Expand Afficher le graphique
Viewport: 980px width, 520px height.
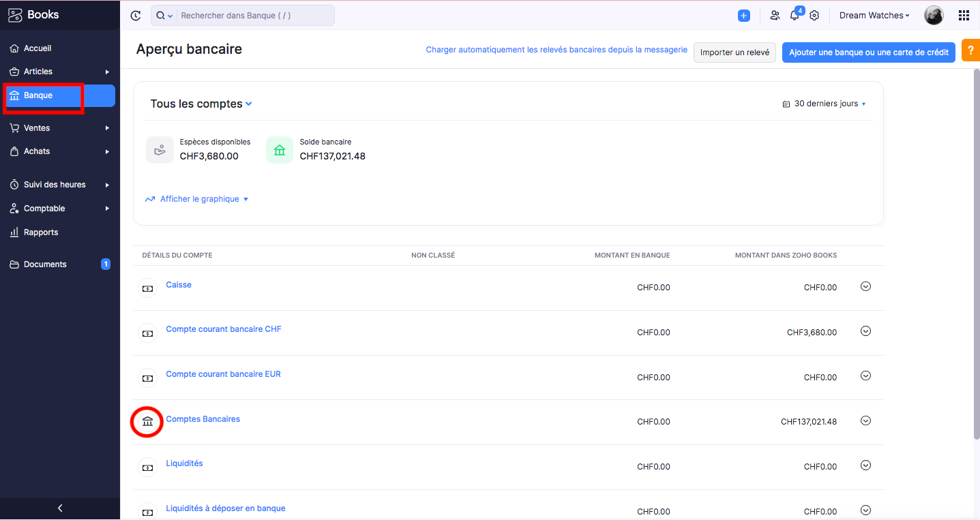tap(197, 199)
